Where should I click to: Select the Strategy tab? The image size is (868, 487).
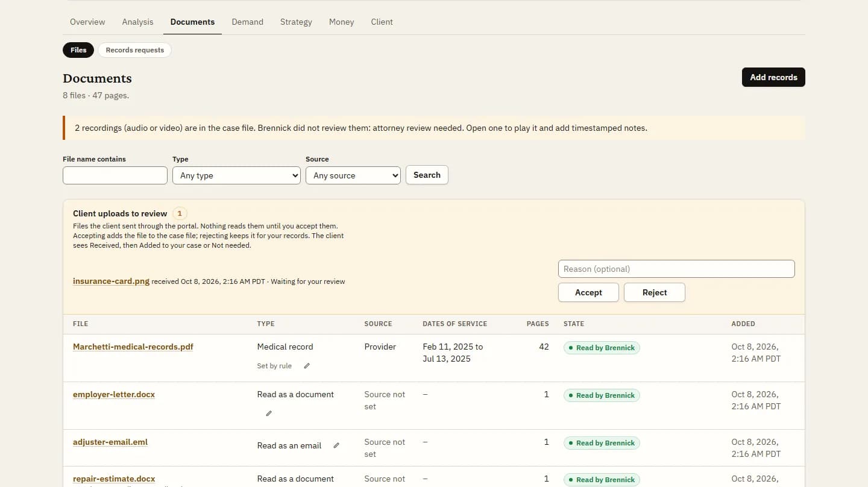click(296, 22)
